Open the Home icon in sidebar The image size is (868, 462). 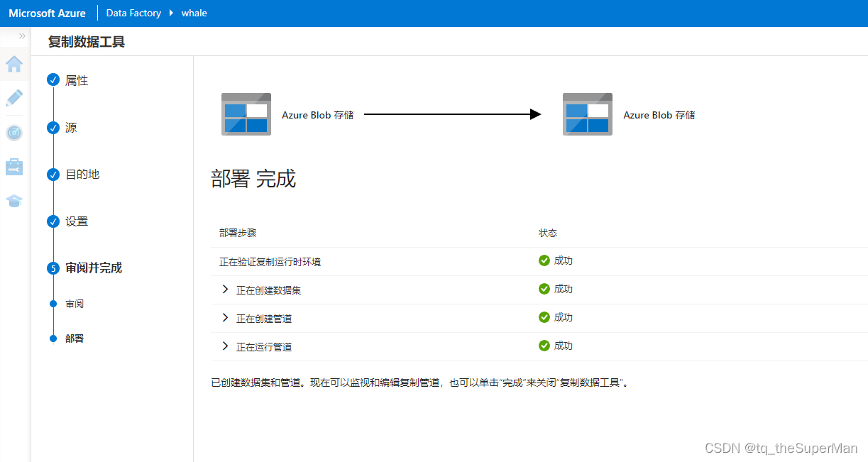[14, 65]
